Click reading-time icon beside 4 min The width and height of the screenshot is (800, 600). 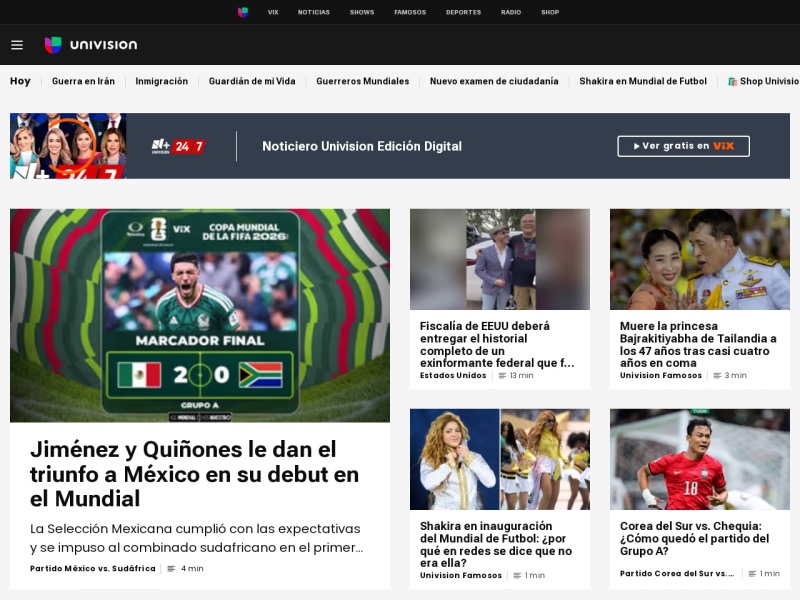coord(171,568)
